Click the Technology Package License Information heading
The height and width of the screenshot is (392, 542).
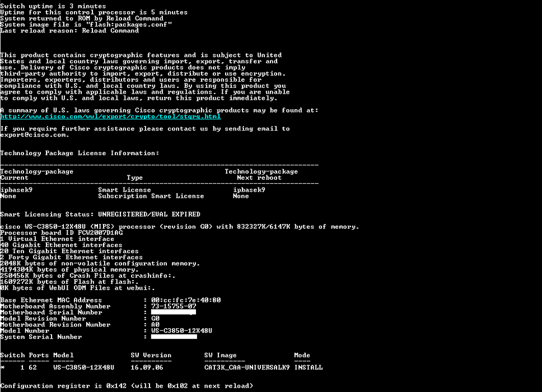point(80,153)
